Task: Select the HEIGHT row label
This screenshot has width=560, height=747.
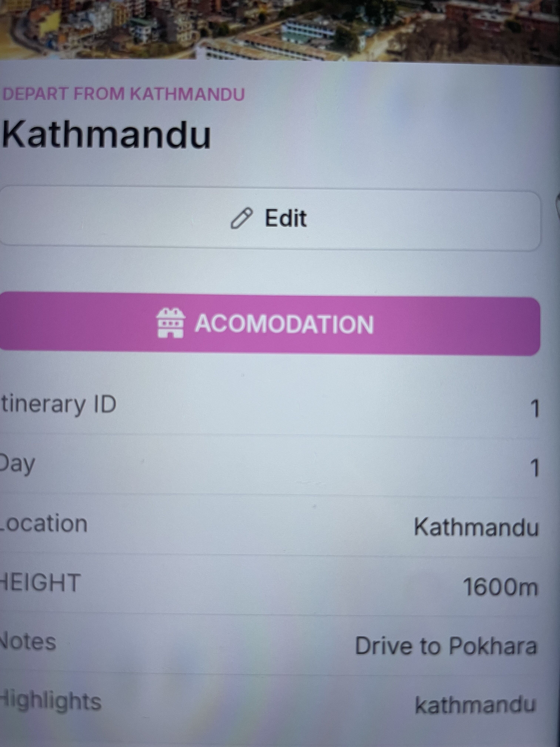Action: (40, 583)
